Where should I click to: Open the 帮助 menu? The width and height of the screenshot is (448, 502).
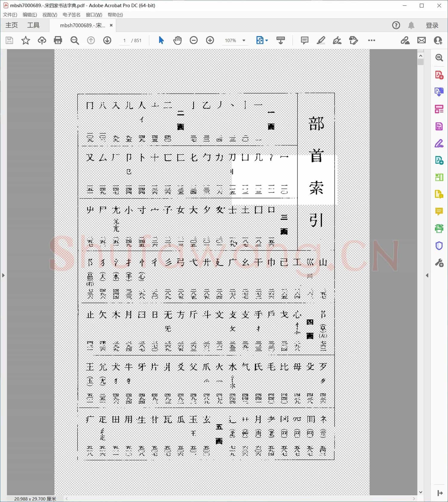(x=115, y=15)
